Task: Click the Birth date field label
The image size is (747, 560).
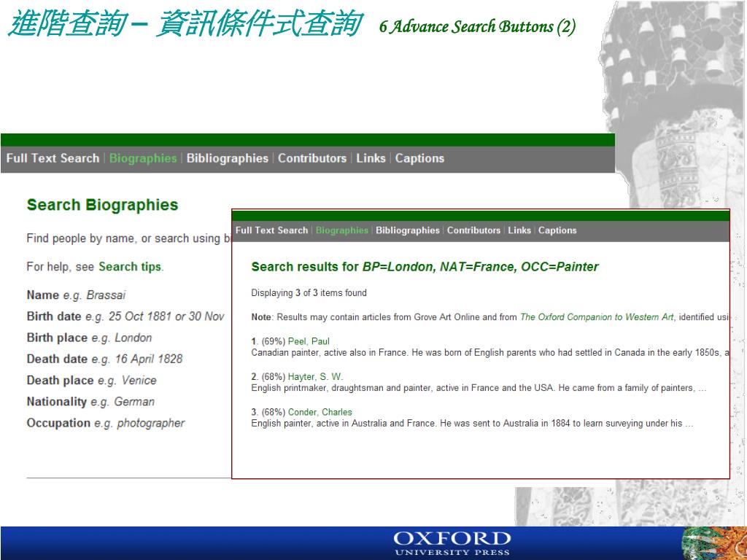Action: pos(125,316)
